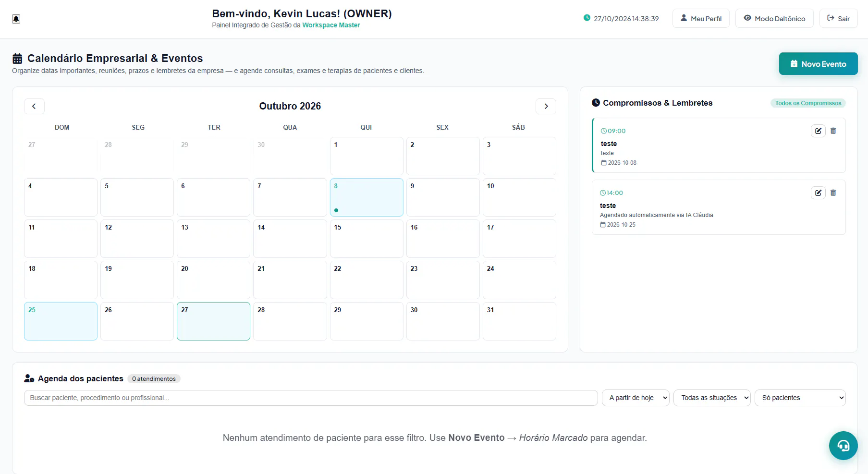Open the support headset chat button
Viewport: 868px width, 474px height.
tap(843, 446)
